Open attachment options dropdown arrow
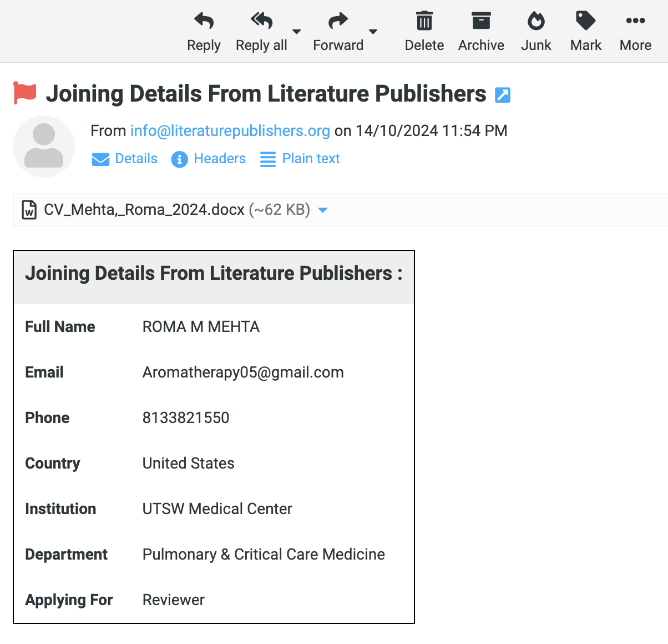The width and height of the screenshot is (668, 644). (323, 210)
